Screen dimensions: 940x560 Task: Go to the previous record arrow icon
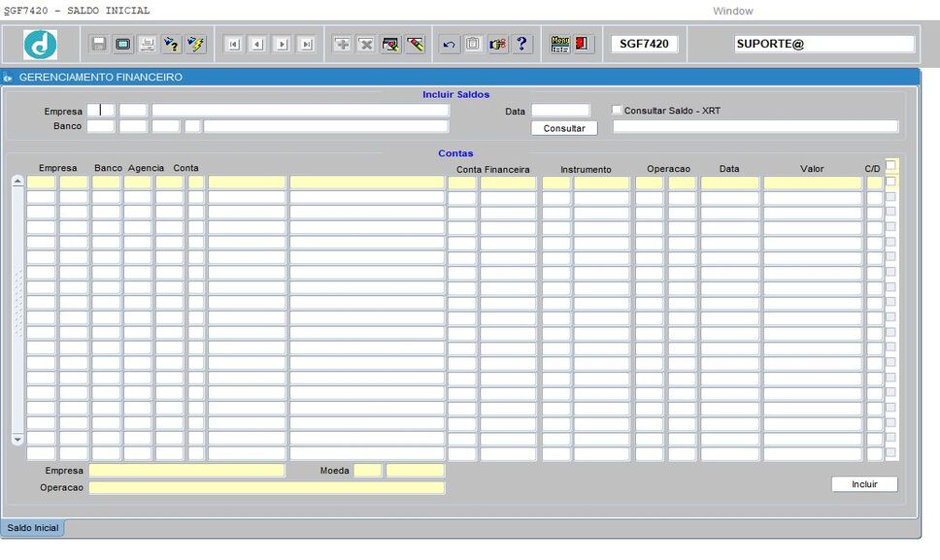point(257,44)
